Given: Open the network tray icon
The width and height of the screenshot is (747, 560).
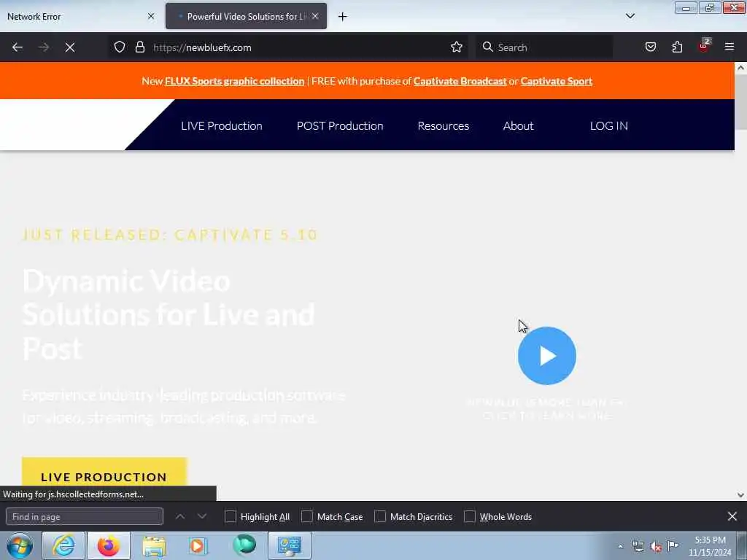Looking at the screenshot, I should point(638,546).
